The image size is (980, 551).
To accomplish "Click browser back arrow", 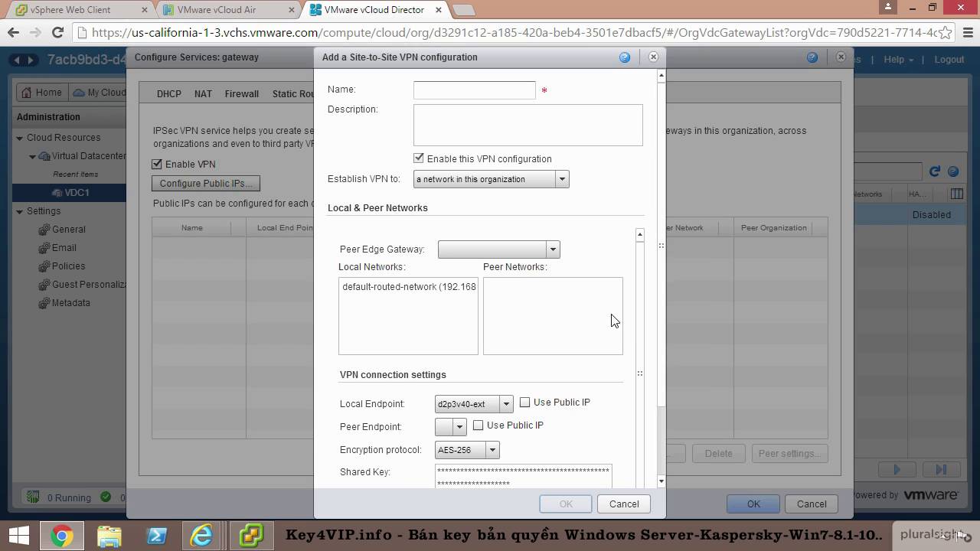I will (x=13, y=32).
